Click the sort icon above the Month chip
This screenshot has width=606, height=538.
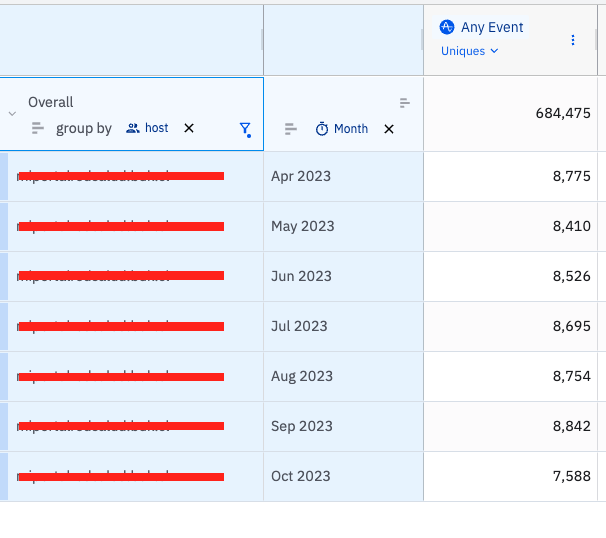tap(405, 103)
